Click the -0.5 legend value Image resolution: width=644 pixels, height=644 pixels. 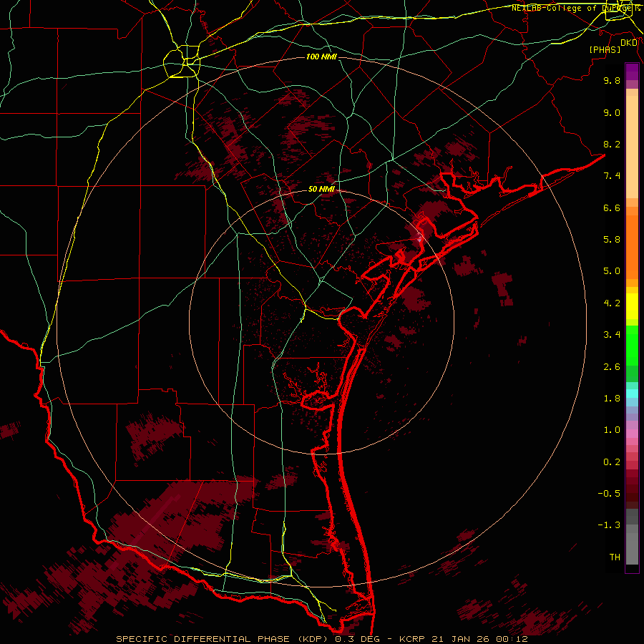point(609,494)
